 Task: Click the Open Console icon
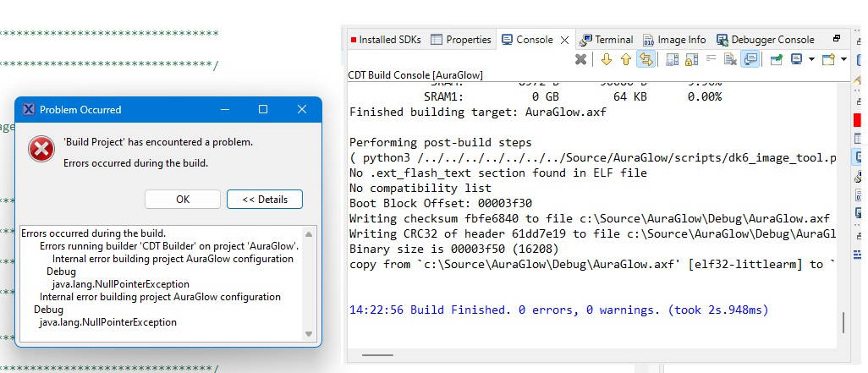pos(827,59)
